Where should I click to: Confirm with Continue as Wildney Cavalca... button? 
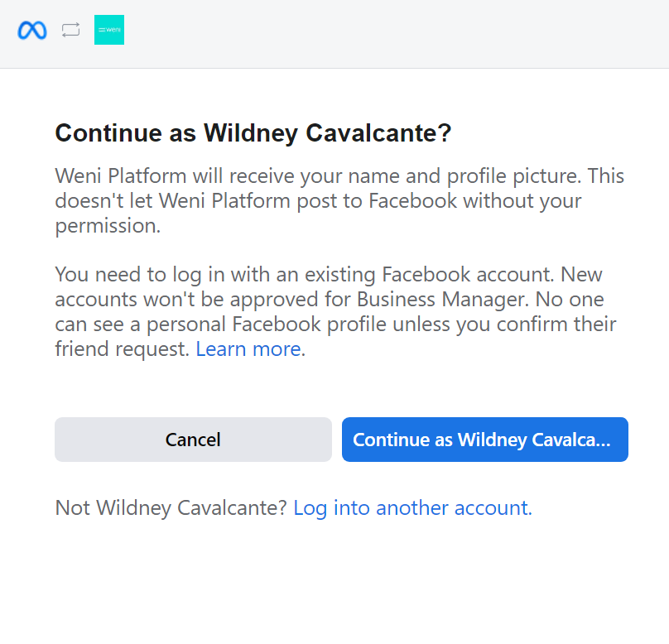pyautogui.click(x=484, y=440)
